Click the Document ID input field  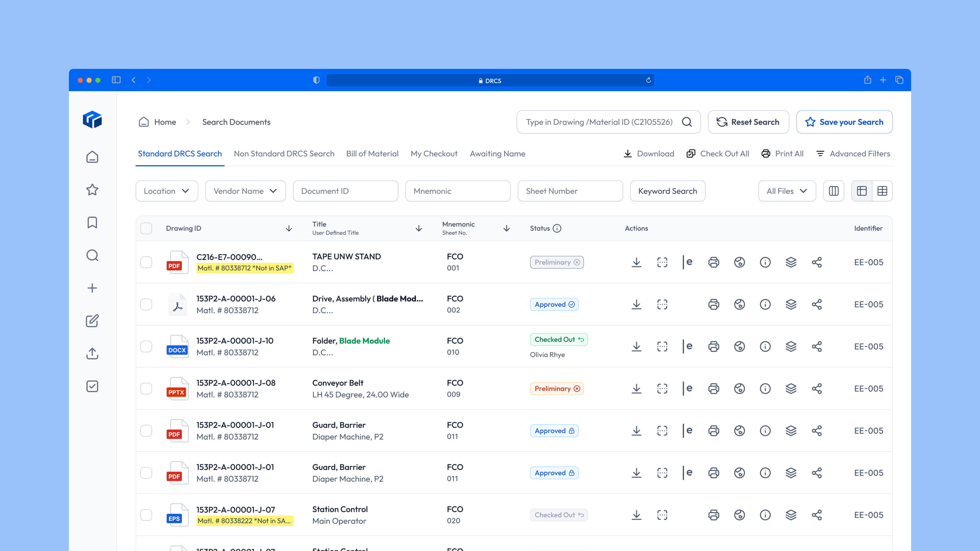pyautogui.click(x=345, y=191)
